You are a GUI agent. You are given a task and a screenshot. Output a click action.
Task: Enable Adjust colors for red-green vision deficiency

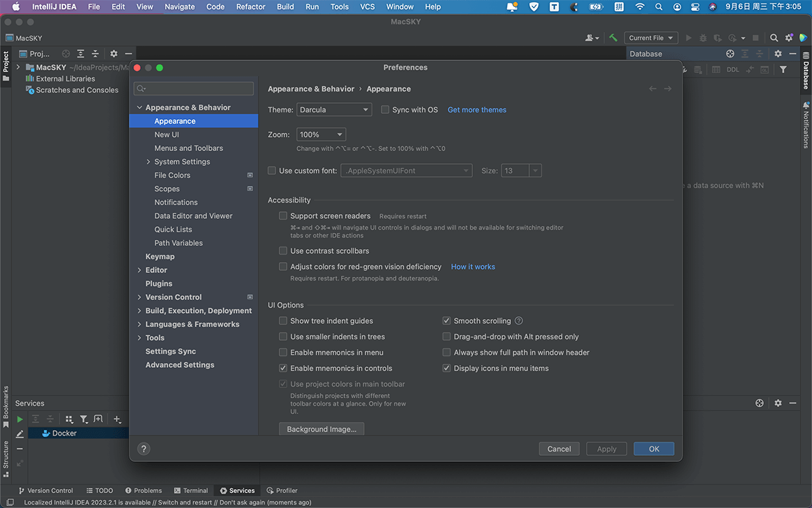tap(284, 267)
